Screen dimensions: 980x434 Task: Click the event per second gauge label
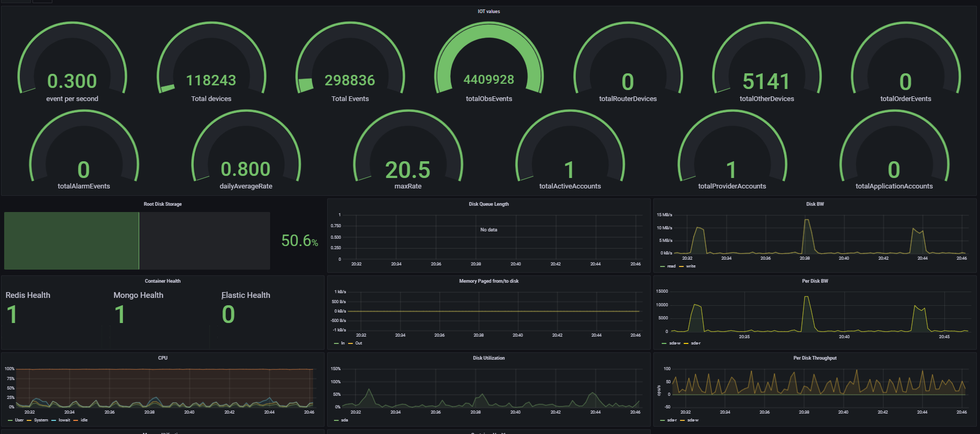(x=72, y=99)
